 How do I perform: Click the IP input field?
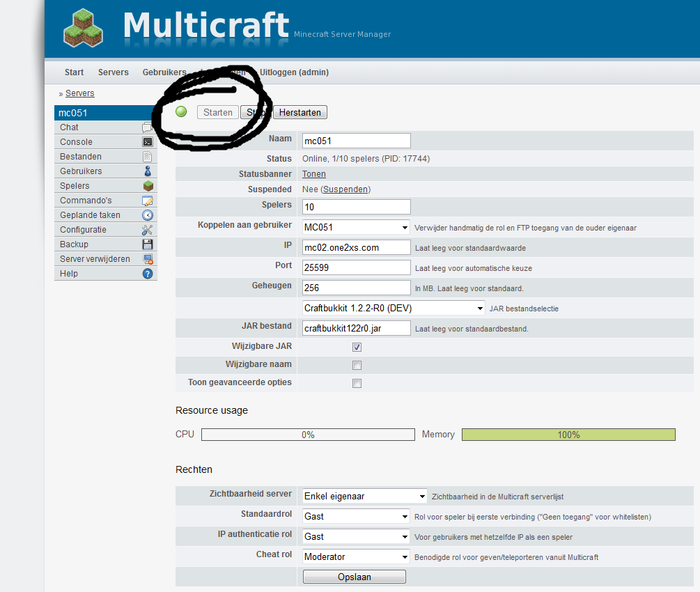coord(356,247)
